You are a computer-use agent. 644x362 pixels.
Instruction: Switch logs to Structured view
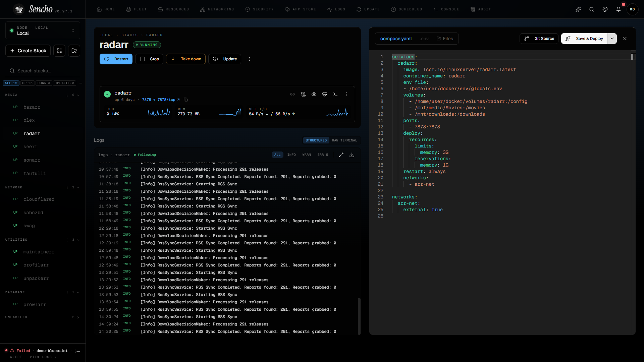point(316,140)
